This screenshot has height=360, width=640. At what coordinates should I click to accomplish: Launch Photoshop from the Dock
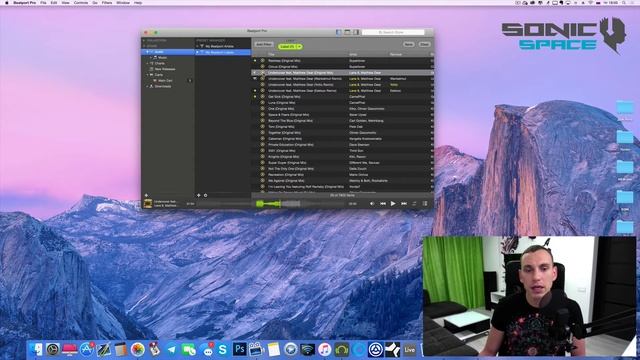pyautogui.click(x=240, y=349)
